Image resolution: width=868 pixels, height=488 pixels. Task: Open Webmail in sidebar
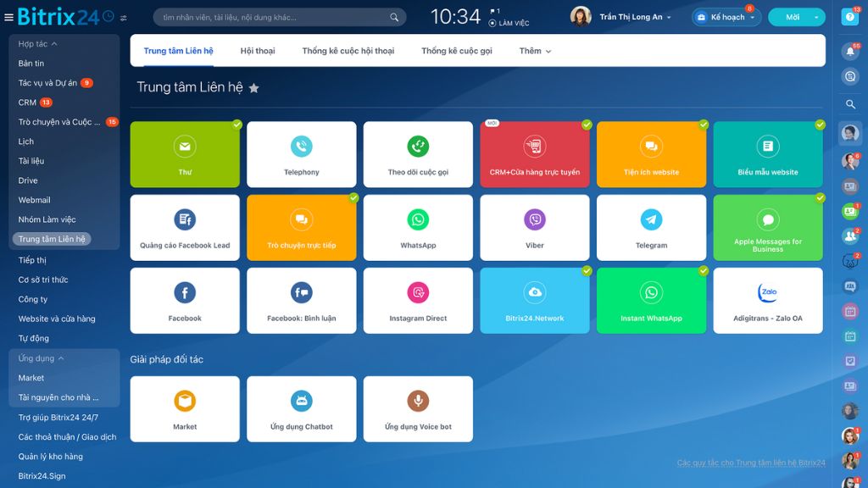point(34,200)
